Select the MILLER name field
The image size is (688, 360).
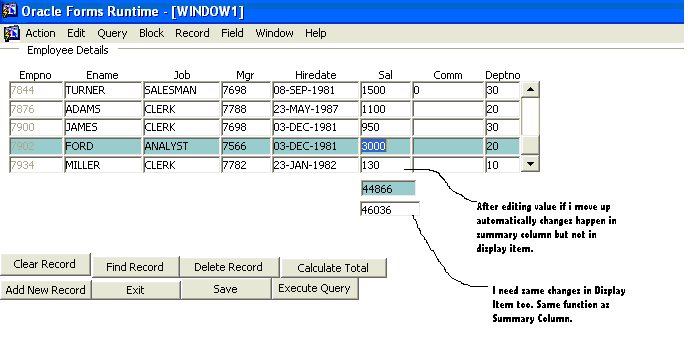point(103,165)
